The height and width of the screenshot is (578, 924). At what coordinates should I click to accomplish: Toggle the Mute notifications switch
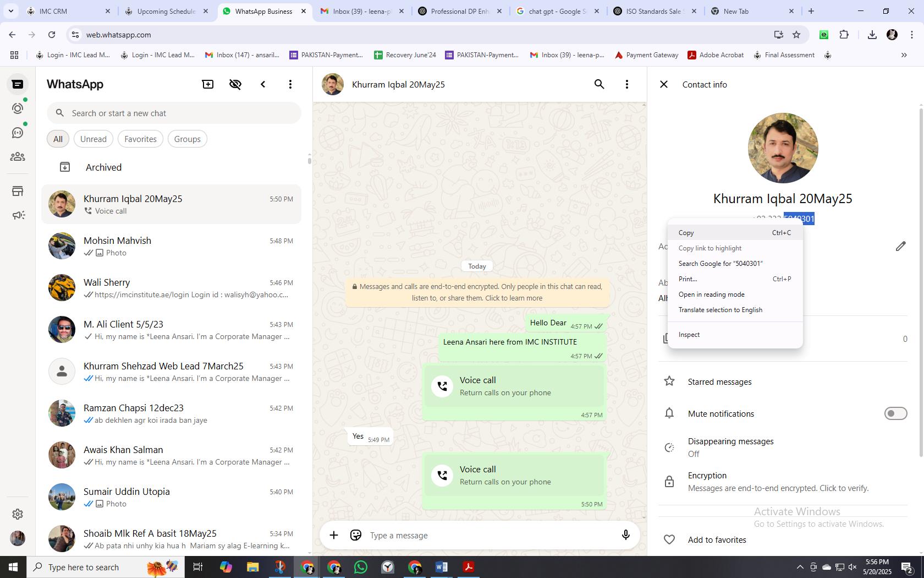895,413
